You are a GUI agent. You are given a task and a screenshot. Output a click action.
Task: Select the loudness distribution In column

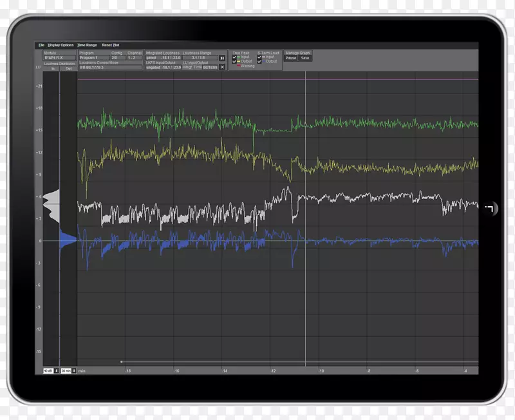[54, 68]
